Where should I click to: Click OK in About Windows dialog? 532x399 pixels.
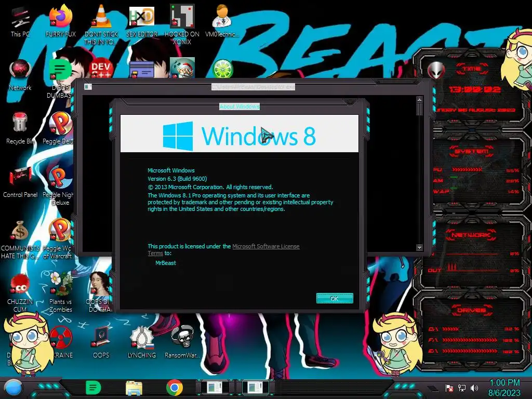click(x=335, y=298)
